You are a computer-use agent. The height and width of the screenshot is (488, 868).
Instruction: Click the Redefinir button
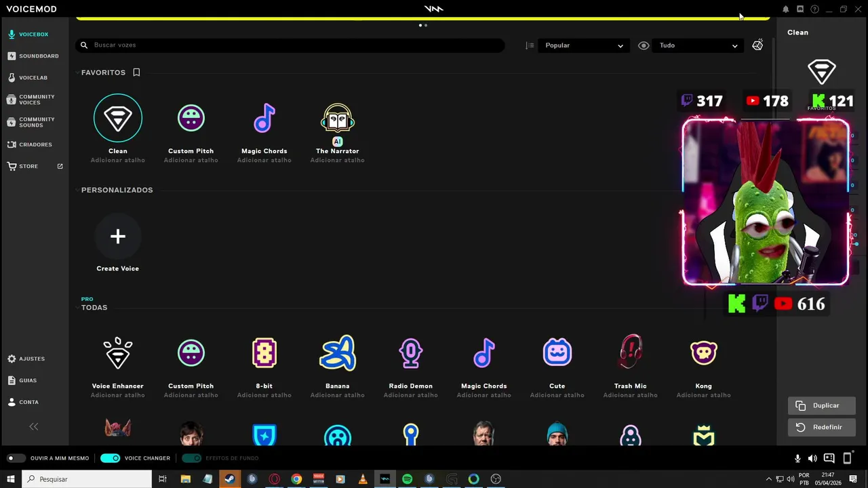(x=822, y=427)
